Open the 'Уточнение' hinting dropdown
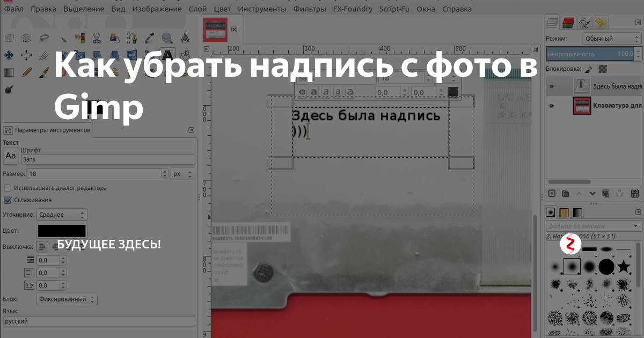The image size is (644, 338). [x=62, y=215]
